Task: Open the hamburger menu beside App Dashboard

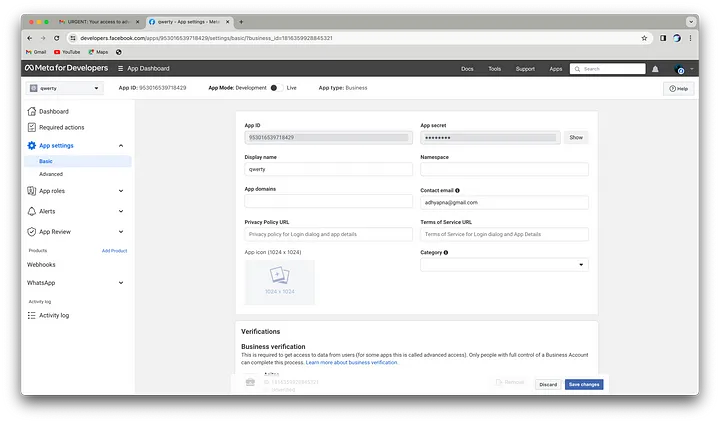Action: 120,68
